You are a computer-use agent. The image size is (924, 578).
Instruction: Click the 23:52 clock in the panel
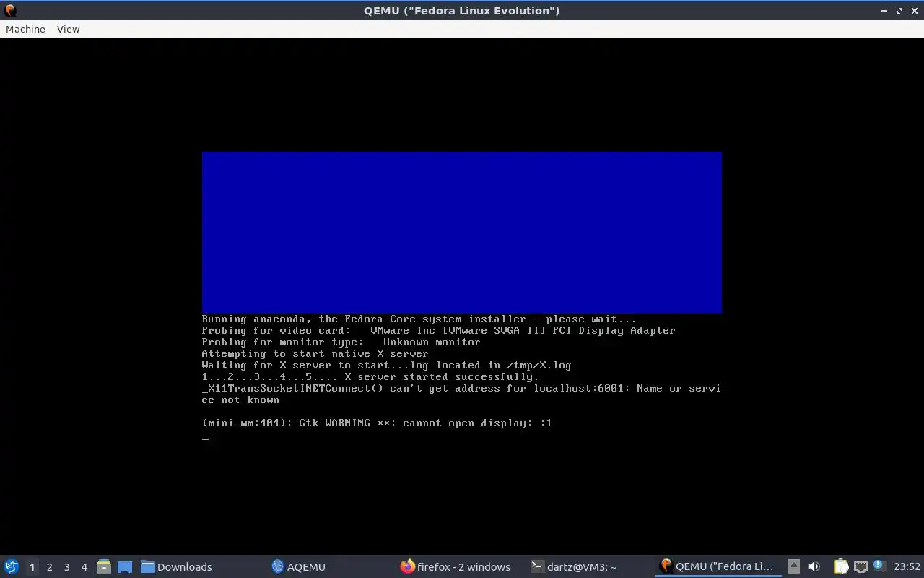click(907, 566)
